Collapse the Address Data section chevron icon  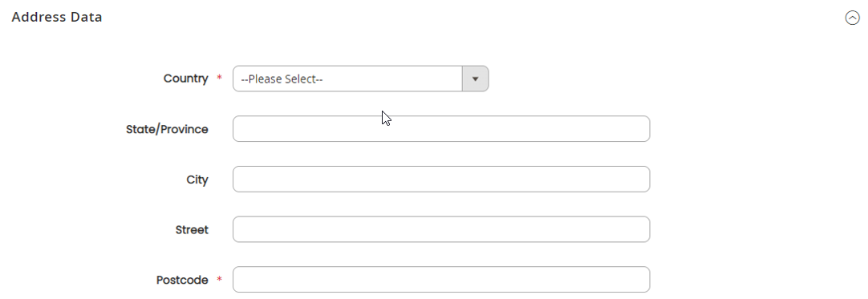pyautogui.click(x=852, y=18)
